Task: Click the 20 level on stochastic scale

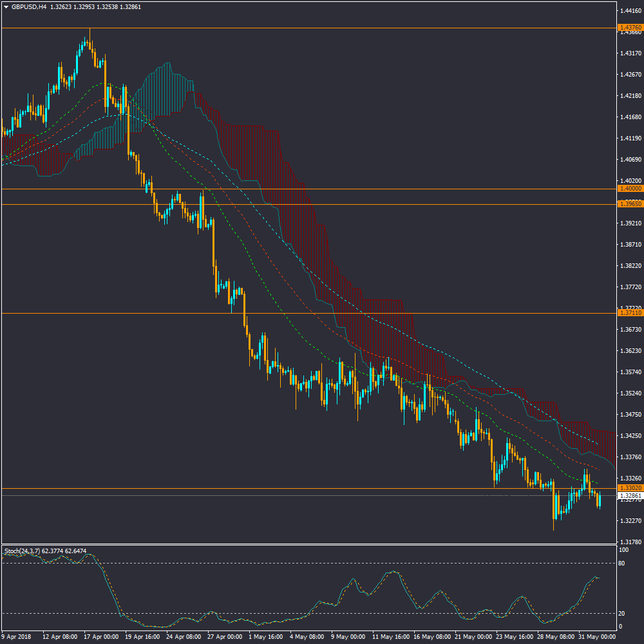Action: [623, 613]
